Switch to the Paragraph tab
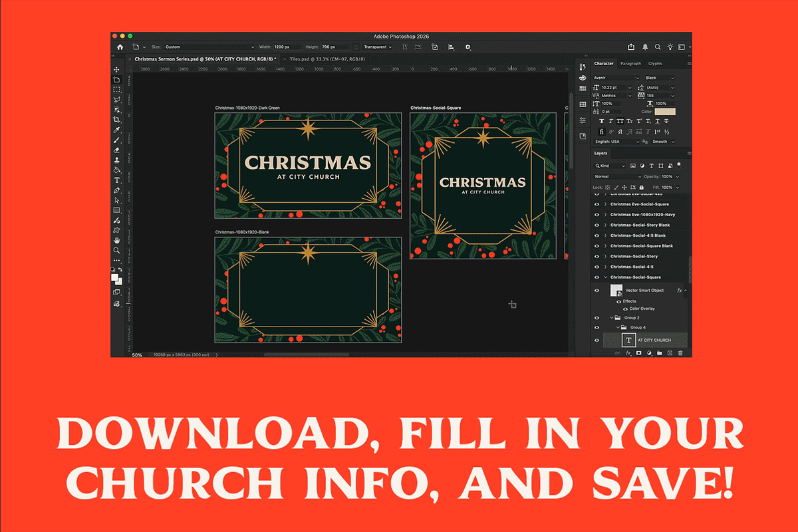 pos(630,64)
